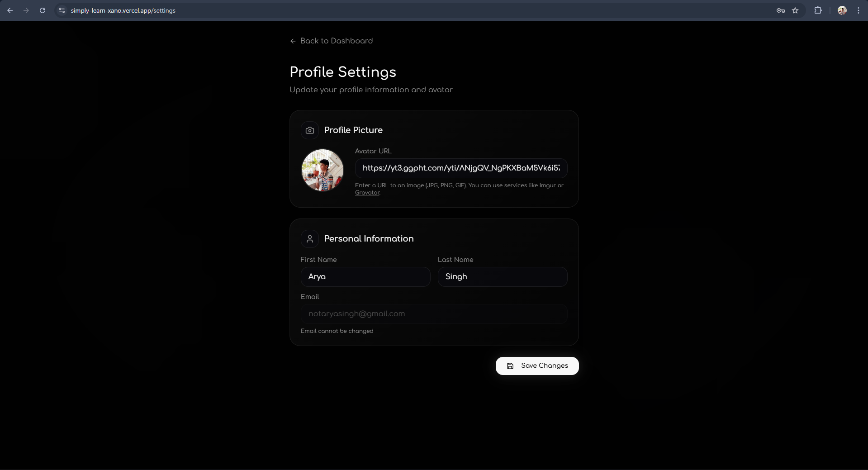Click the First Name field containing Arya
Viewport: 868px width, 470px height.
click(365, 277)
